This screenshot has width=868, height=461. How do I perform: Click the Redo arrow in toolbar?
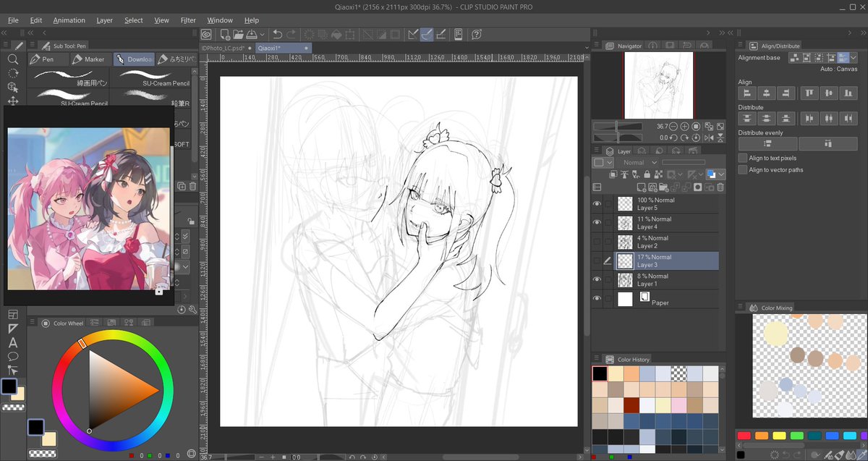pyautogui.click(x=291, y=34)
